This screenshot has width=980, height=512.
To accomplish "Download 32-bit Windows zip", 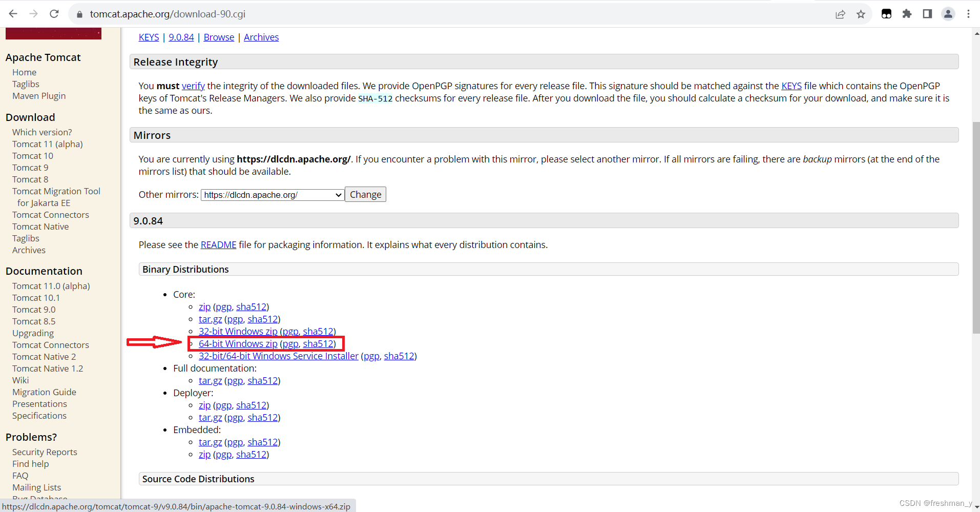I will 238,331.
